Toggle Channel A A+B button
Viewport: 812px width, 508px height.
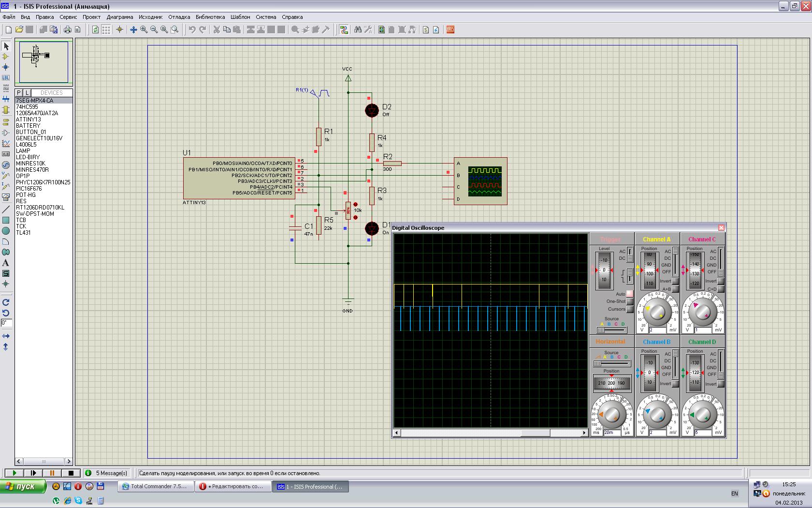[675, 289]
